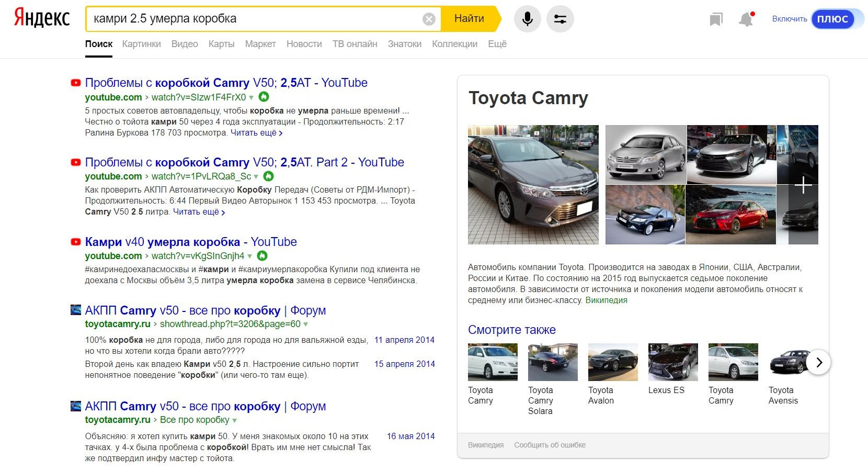Open red Camry thumbnail image

(730, 215)
